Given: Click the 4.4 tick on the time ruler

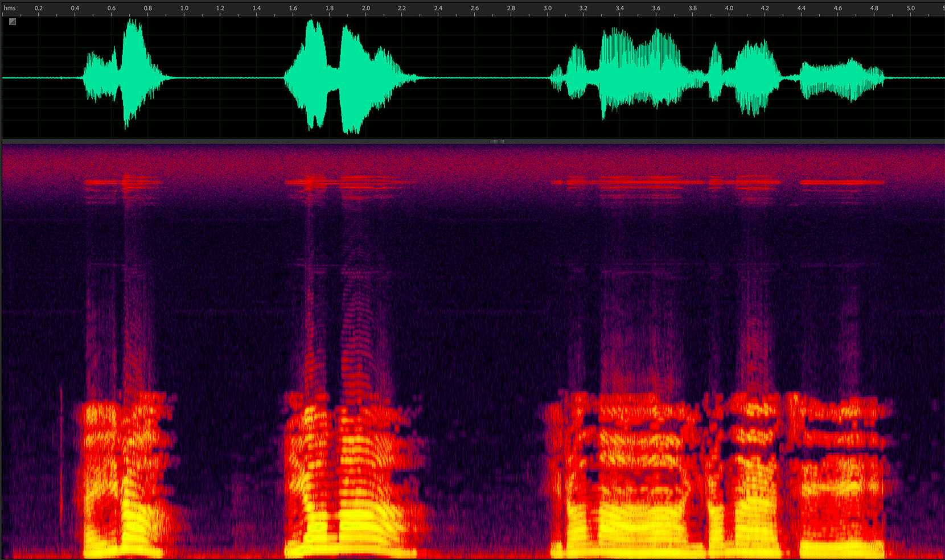Looking at the screenshot, I should coord(802,9).
